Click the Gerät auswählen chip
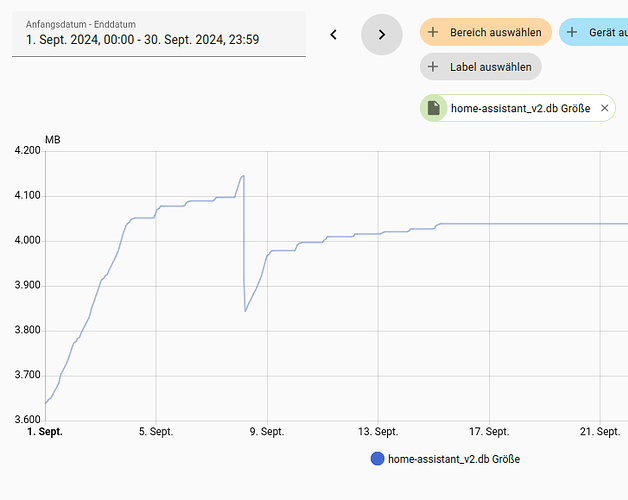This screenshot has width=628, height=500. click(594, 32)
